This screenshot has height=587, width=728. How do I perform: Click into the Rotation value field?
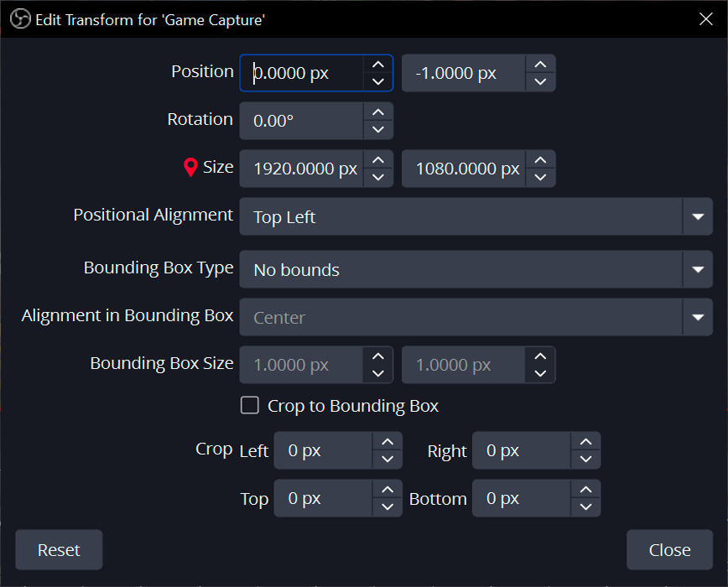point(301,122)
